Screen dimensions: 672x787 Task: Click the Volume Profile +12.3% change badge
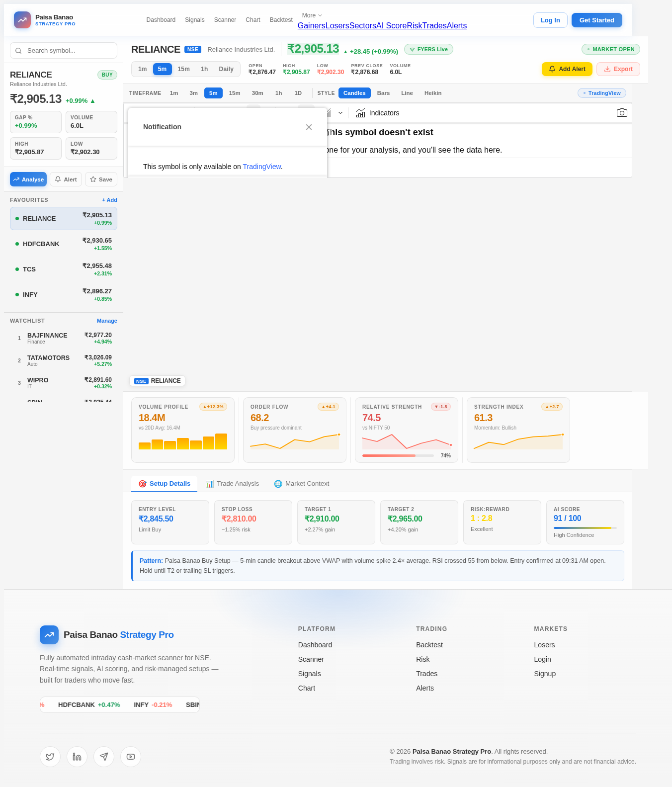click(213, 407)
